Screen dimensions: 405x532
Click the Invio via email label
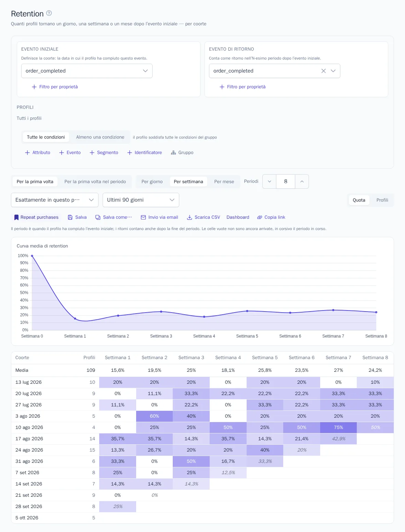point(163,217)
